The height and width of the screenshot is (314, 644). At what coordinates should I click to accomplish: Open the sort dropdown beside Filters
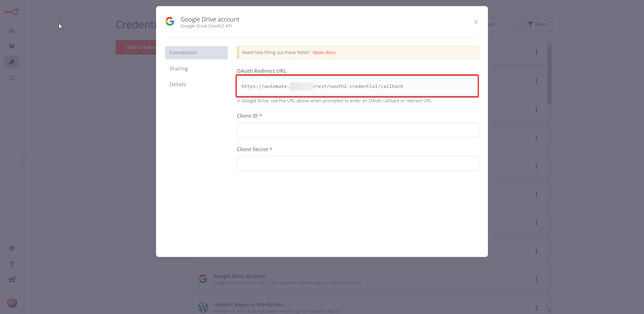[x=503, y=24]
